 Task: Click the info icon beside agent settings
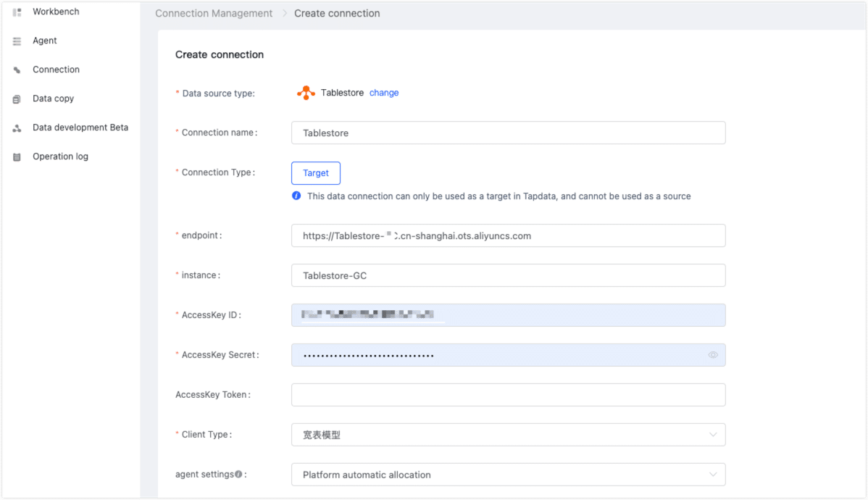[x=238, y=475]
